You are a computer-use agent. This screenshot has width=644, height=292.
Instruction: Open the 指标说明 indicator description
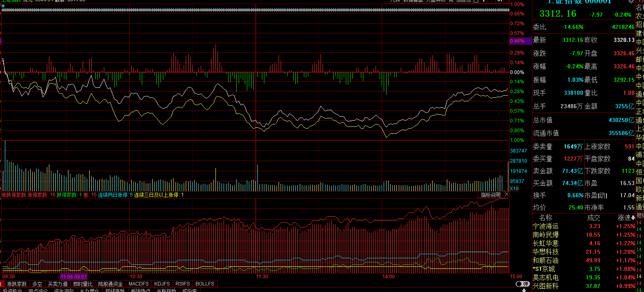coord(490,195)
